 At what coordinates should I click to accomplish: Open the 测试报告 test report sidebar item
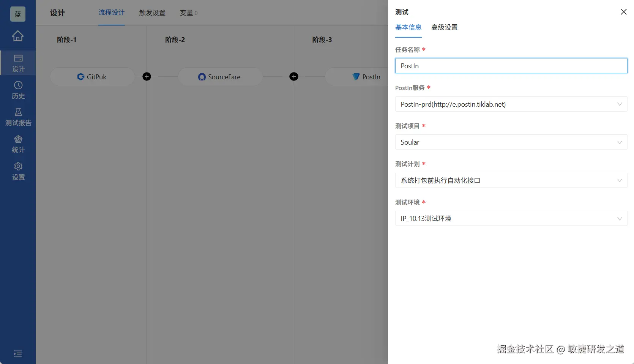18,117
